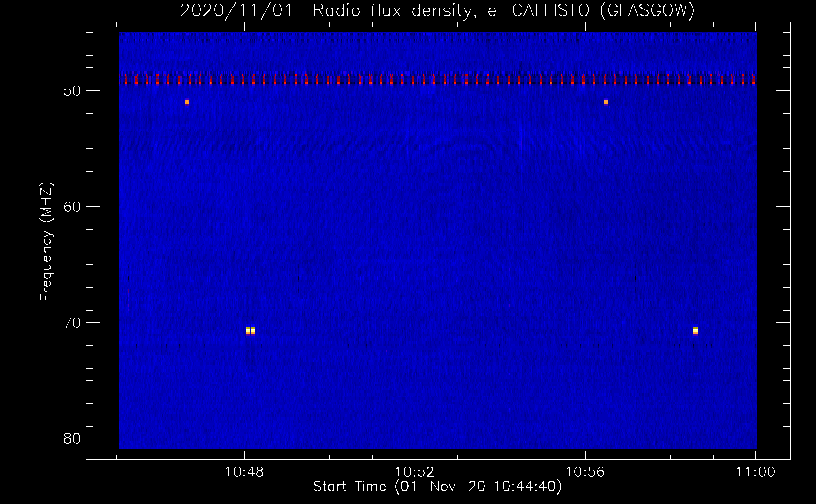This screenshot has width=816, height=504.
Task: Click the vertical Frequency (MHZ) axis title
Action: pyautogui.click(x=46, y=242)
